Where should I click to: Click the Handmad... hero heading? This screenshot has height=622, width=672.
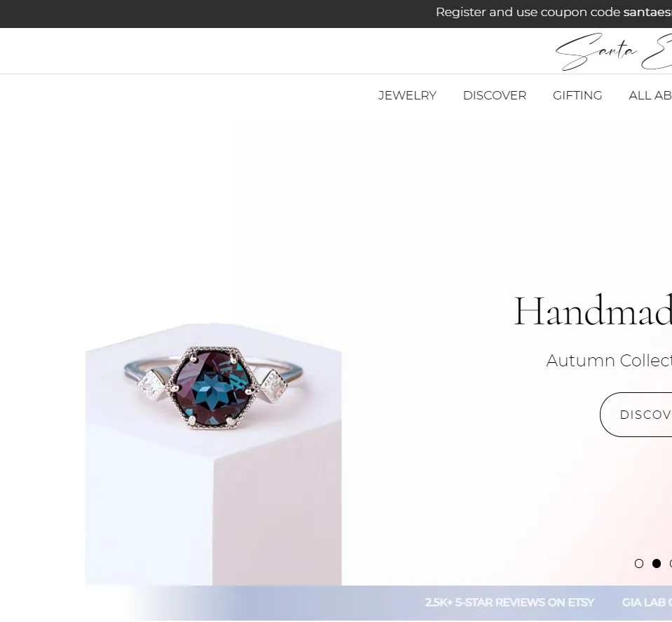(x=593, y=311)
